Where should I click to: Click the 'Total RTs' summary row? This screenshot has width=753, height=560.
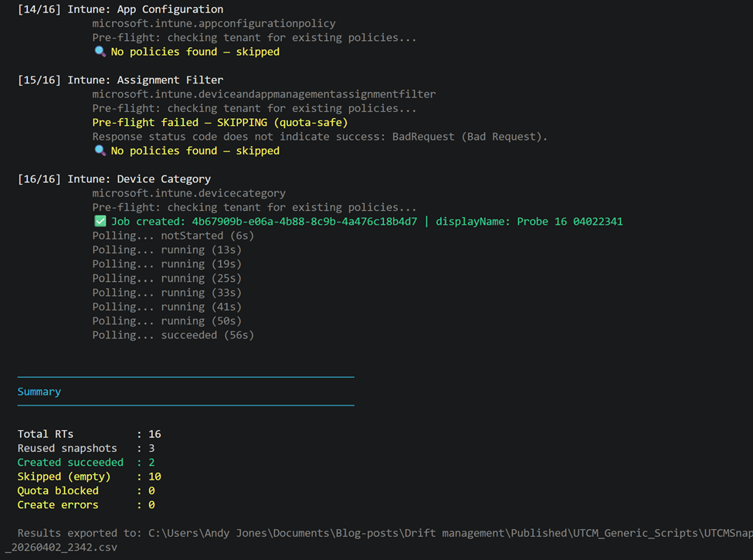point(89,434)
